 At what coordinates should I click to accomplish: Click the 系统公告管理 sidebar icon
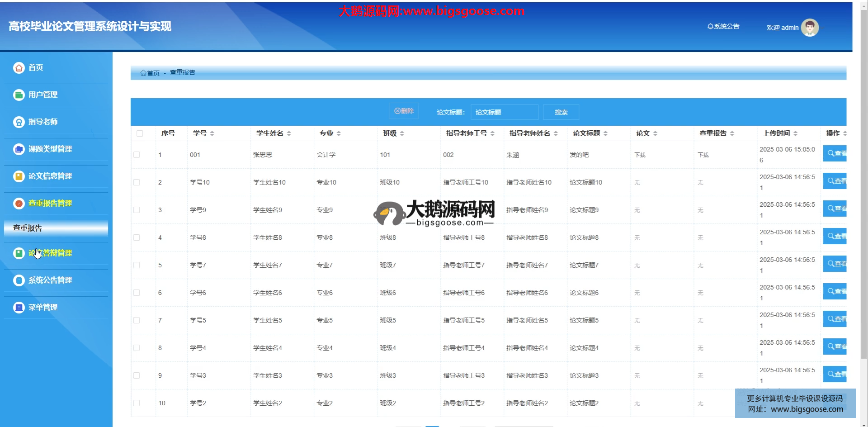pos(19,280)
